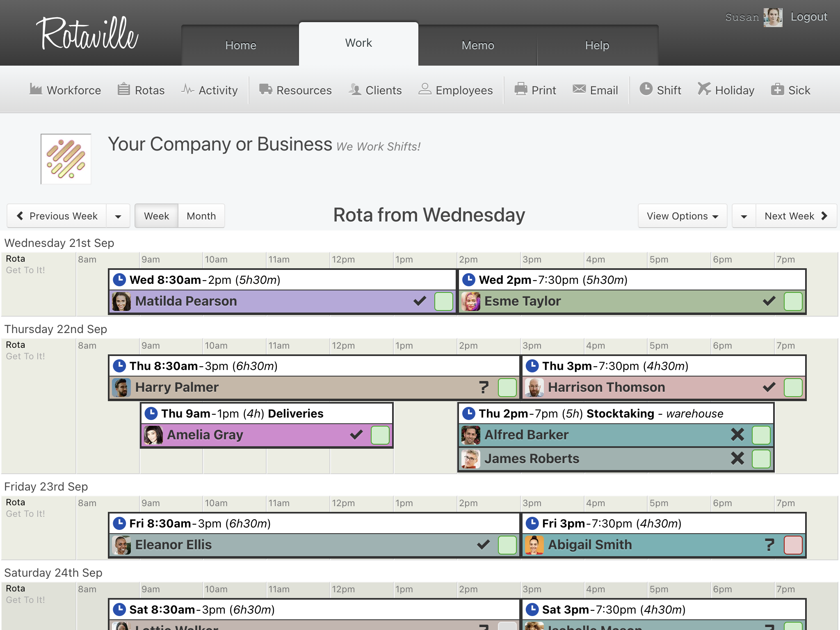Viewport: 840px width, 630px height.
Task: Open the Resources truck icon
Action: coord(266,89)
